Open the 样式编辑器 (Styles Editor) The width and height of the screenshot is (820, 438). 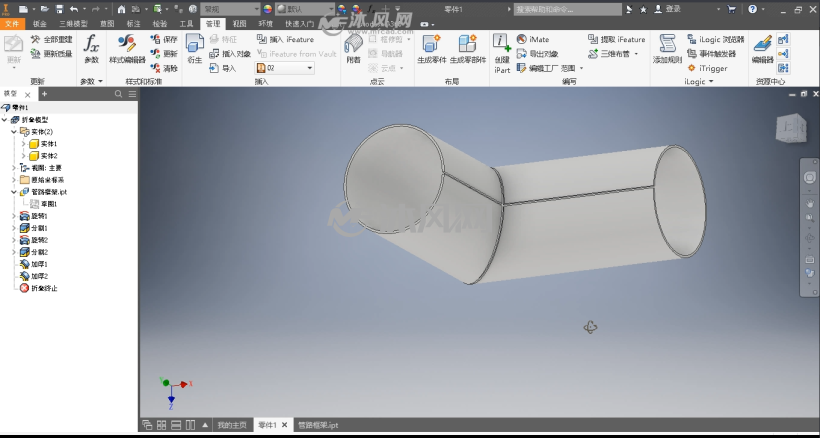(x=127, y=48)
